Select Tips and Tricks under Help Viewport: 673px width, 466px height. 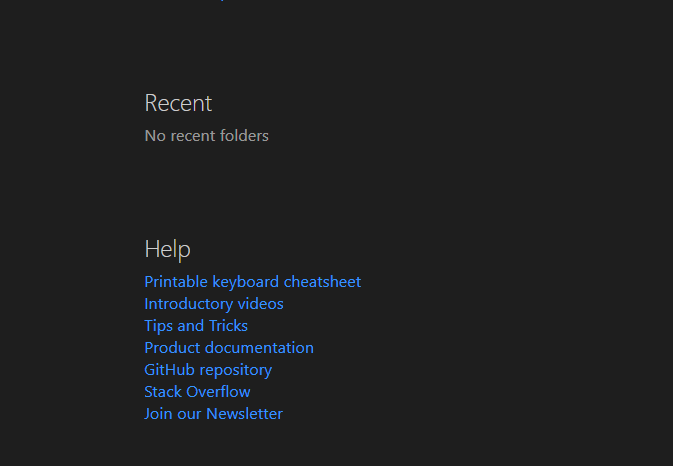196,326
